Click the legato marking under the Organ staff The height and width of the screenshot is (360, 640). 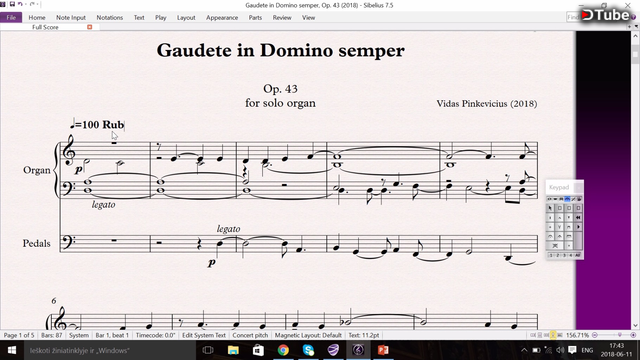[x=103, y=204]
